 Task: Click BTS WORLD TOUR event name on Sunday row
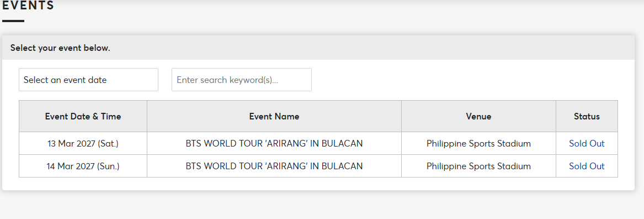pyautogui.click(x=274, y=166)
